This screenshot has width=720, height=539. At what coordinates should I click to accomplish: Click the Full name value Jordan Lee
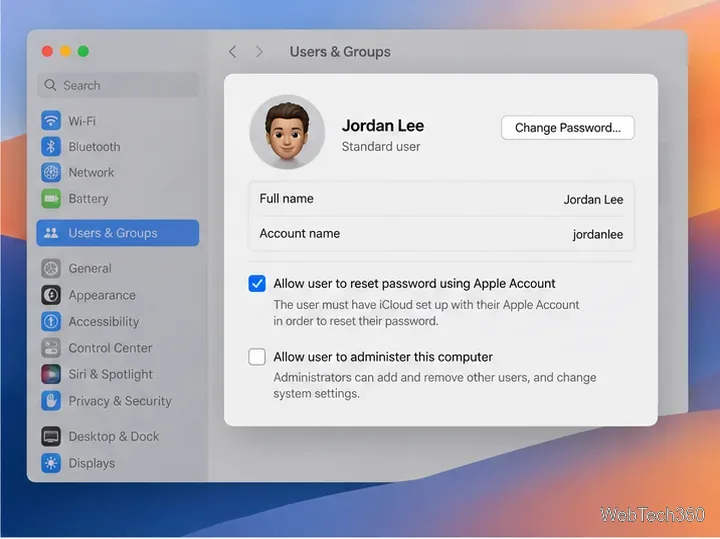[x=593, y=200]
